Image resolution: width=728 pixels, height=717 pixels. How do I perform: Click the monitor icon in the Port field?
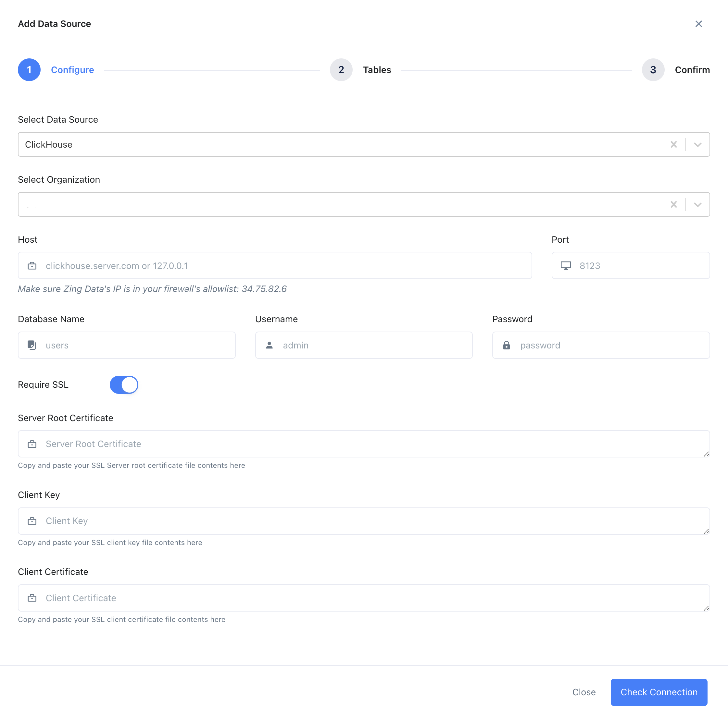[566, 265]
